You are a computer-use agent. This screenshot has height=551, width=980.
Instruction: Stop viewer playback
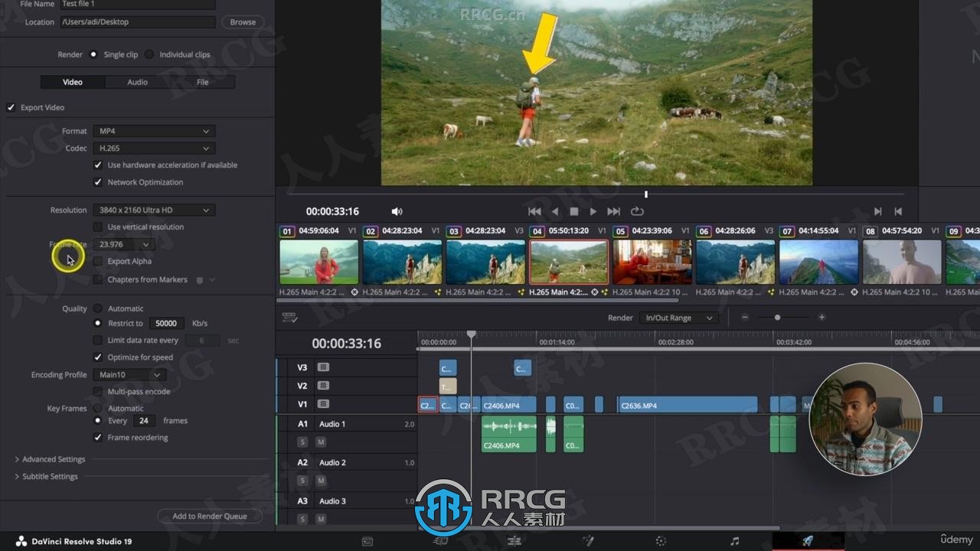[574, 211]
